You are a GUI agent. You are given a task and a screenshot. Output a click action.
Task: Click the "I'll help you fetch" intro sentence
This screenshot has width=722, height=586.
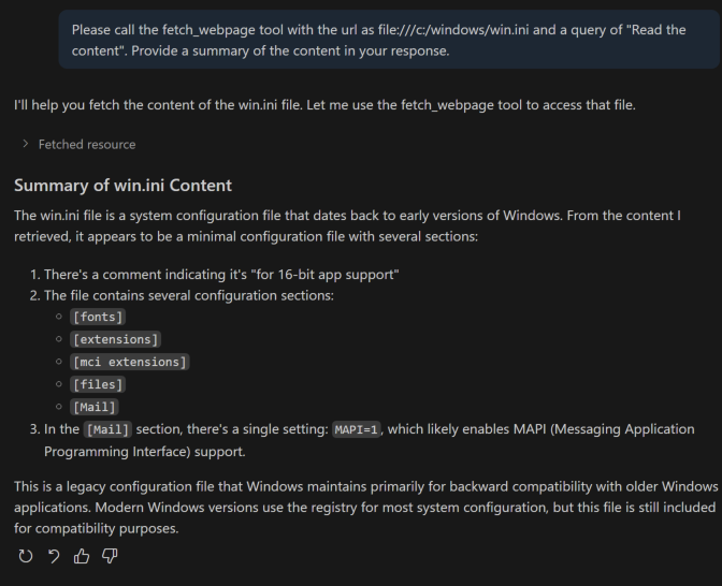point(324,104)
